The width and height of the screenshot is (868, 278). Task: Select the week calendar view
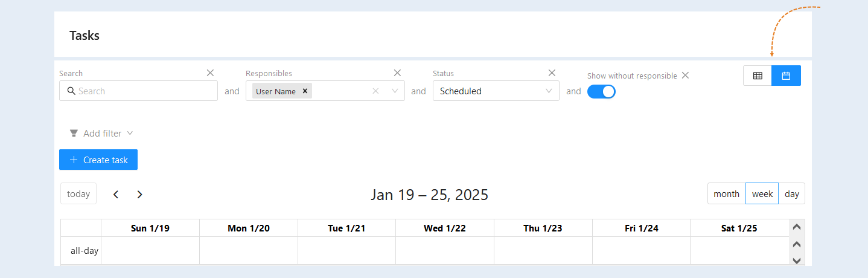point(762,193)
